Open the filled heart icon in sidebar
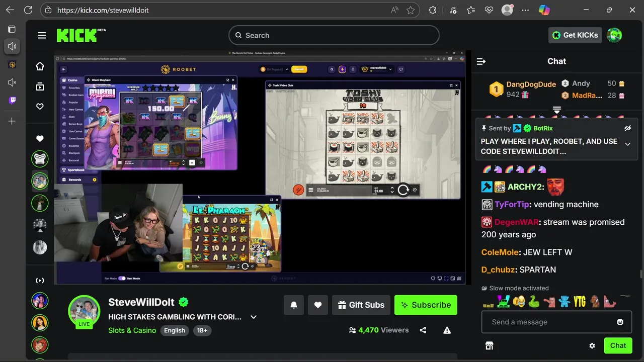This screenshot has height=362, width=644. click(40, 139)
